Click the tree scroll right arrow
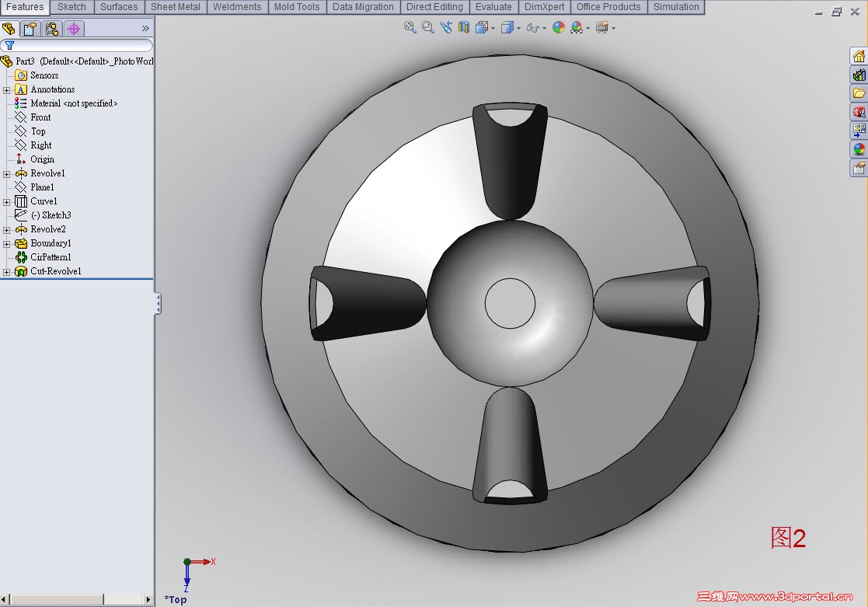This screenshot has width=868, height=607. pyautogui.click(x=148, y=599)
